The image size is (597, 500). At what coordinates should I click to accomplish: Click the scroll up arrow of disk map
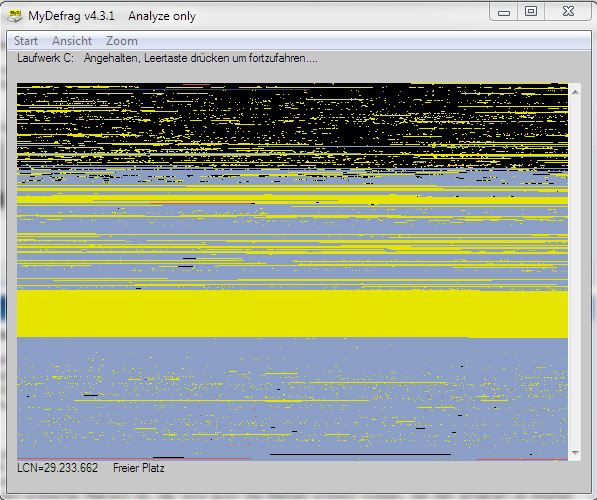(x=575, y=92)
